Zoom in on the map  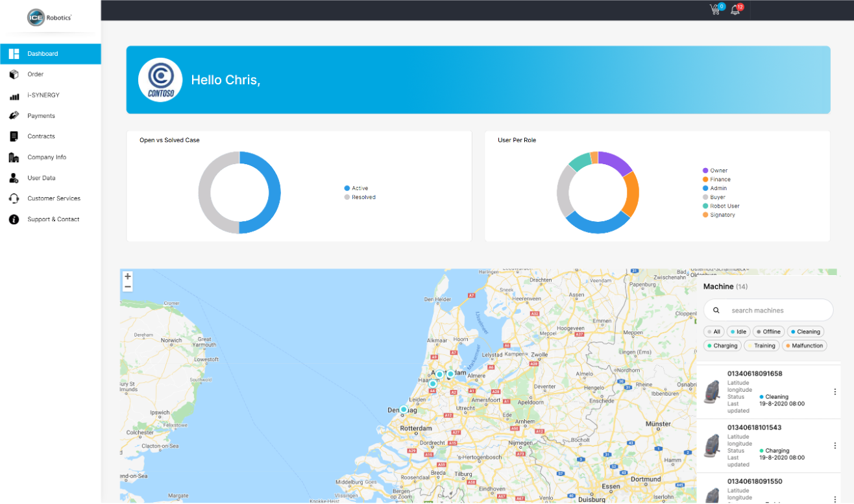point(128,276)
